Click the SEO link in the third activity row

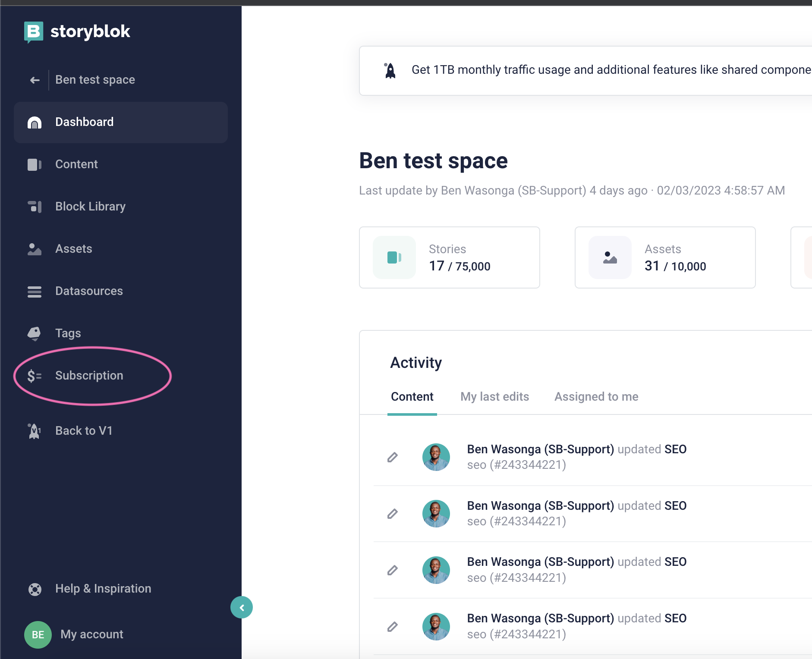[x=675, y=562]
